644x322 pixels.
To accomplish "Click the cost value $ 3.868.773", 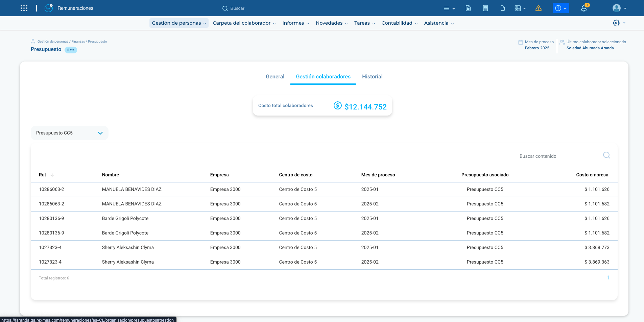I will click(597, 248).
